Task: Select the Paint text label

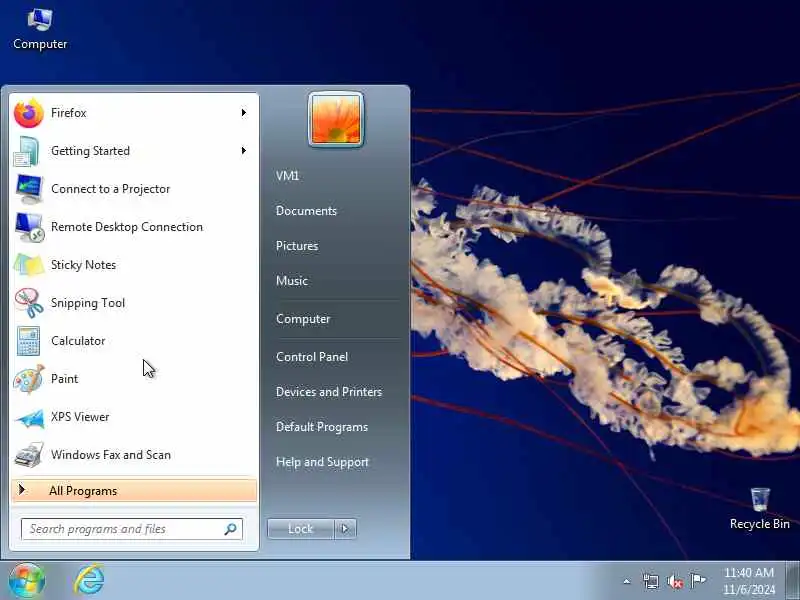Action: click(64, 379)
